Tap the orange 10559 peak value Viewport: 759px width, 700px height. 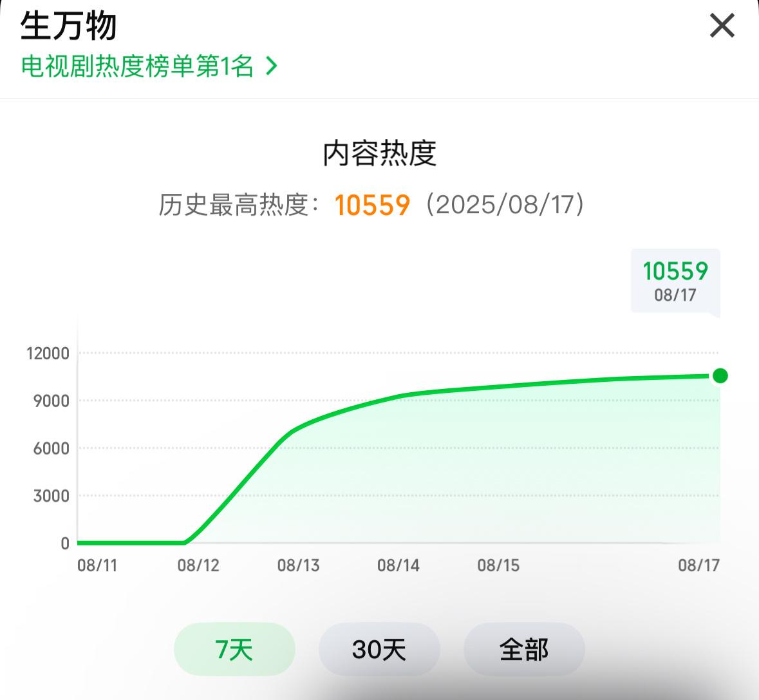coord(372,205)
